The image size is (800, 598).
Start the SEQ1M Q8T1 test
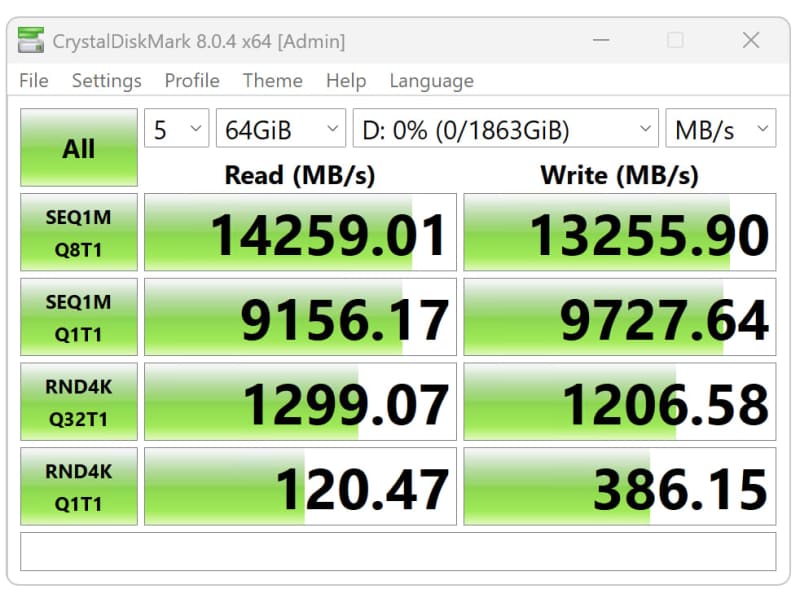(x=79, y=232)
